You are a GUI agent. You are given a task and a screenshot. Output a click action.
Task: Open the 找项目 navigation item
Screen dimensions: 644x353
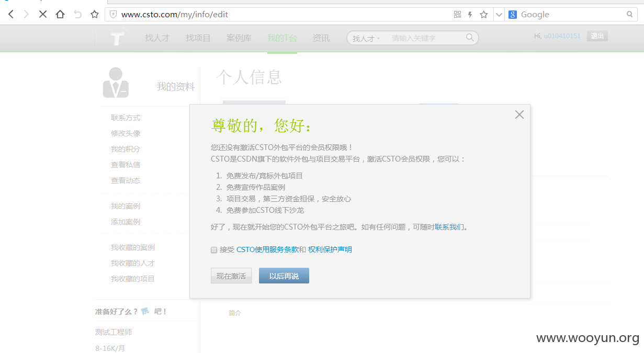point(198,38)
